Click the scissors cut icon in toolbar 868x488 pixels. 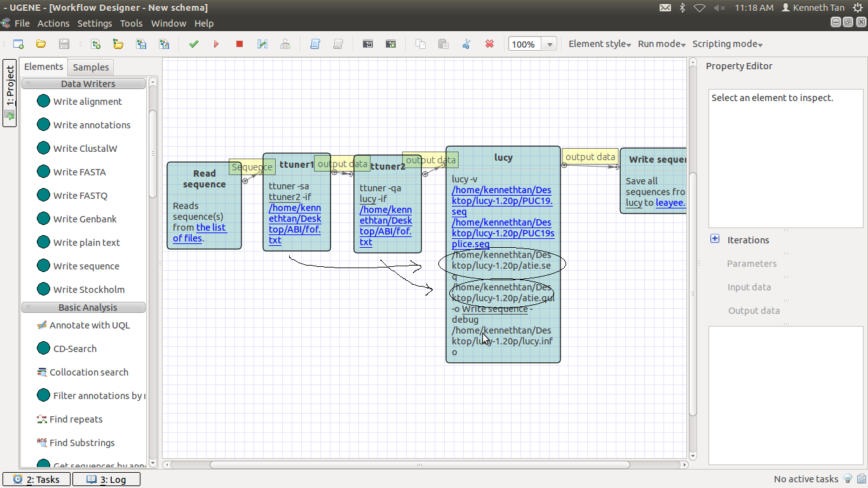coord(466,44)
